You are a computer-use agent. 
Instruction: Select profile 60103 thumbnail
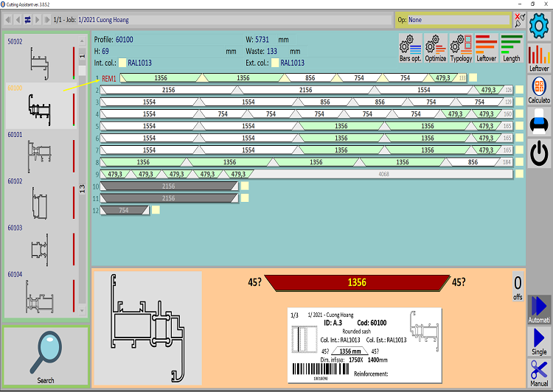(x=41, y=245)
